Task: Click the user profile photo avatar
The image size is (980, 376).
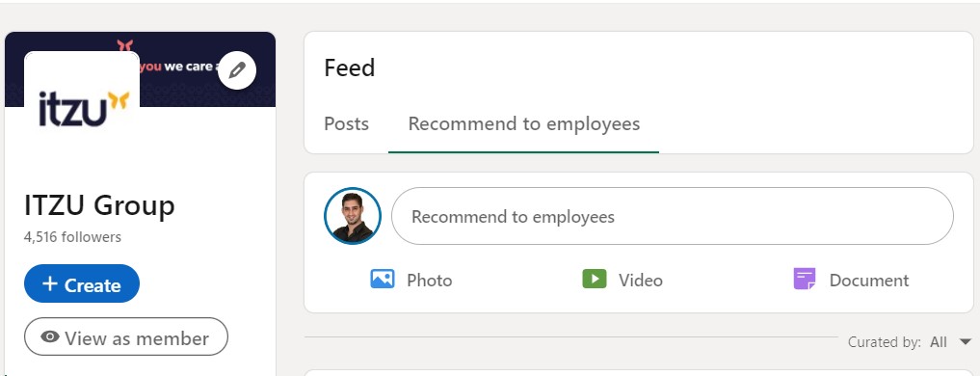Action: click(353, 216)
